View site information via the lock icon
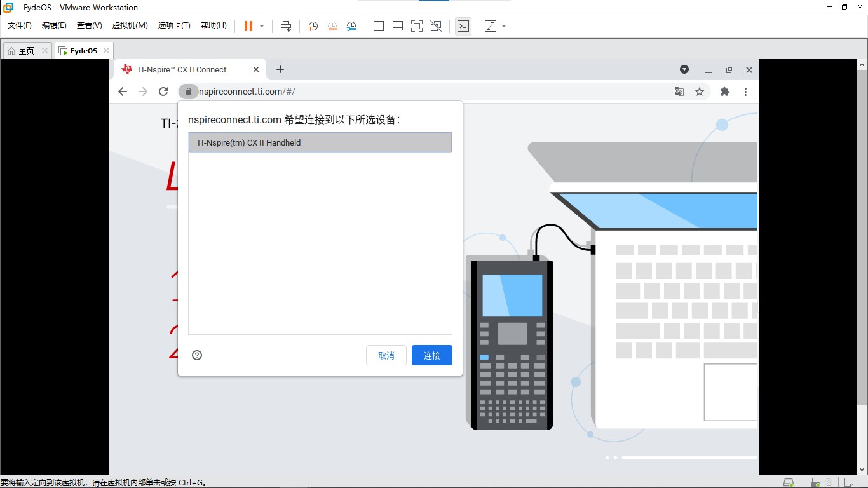The height and width of the screenshot is (488, 868). 188,91
